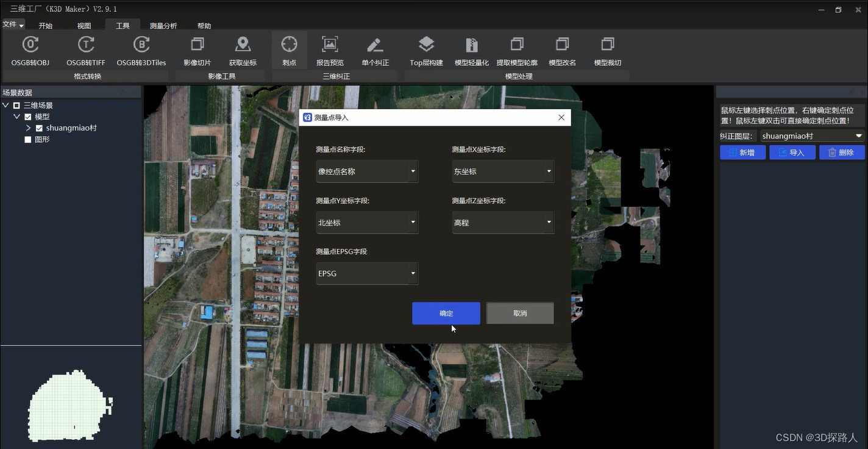The image size is (868, 449).
Task: Uncheck the shuangmiao村 model checkbox
Action: [39, 128]
